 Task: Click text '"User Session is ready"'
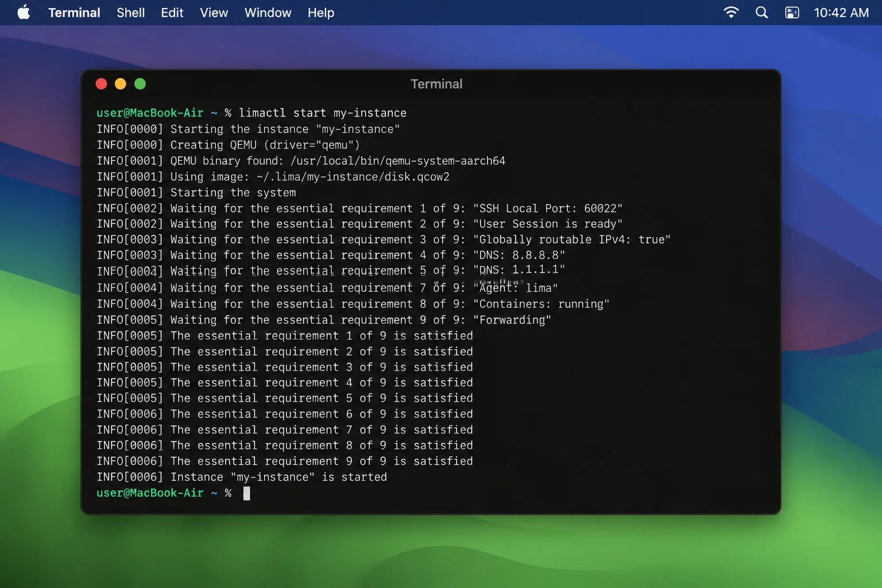(x=548, y=224)
